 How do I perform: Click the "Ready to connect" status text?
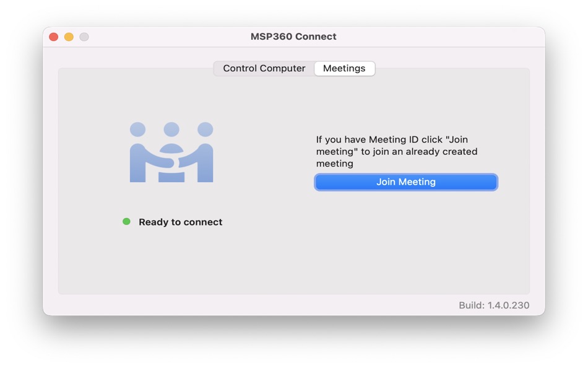180,222
